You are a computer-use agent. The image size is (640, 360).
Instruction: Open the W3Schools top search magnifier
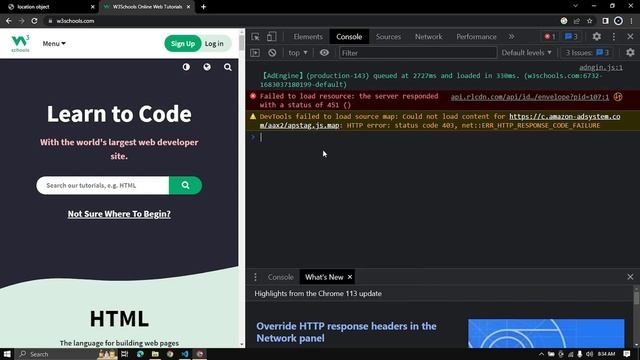pyautogui.click(x=228, y=67)
